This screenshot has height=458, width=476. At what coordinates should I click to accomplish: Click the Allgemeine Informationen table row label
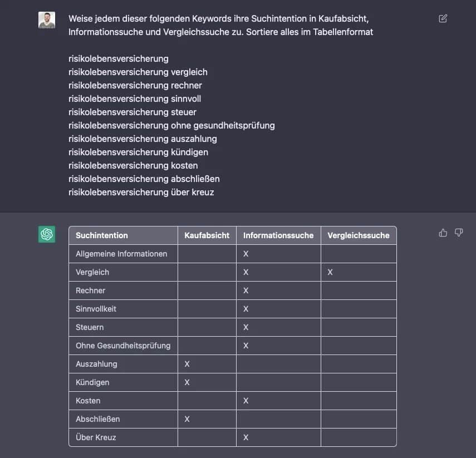coord(121,254)
